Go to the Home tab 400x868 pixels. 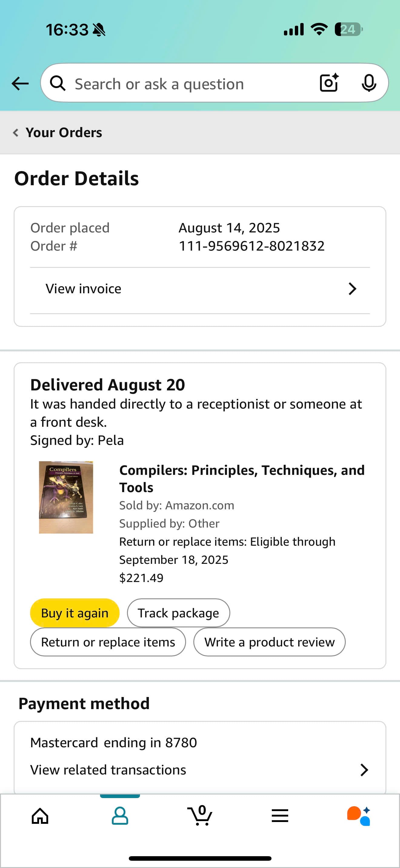(40, 816)
